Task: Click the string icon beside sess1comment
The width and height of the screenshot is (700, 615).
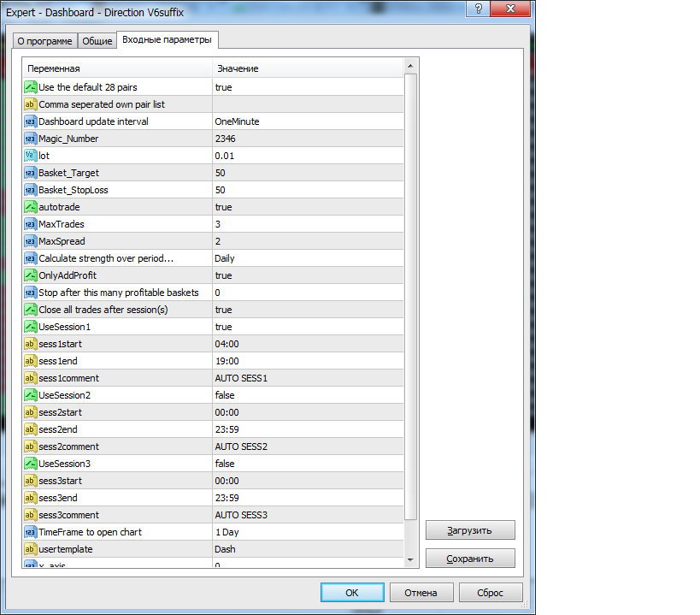Action: (31, 378)
